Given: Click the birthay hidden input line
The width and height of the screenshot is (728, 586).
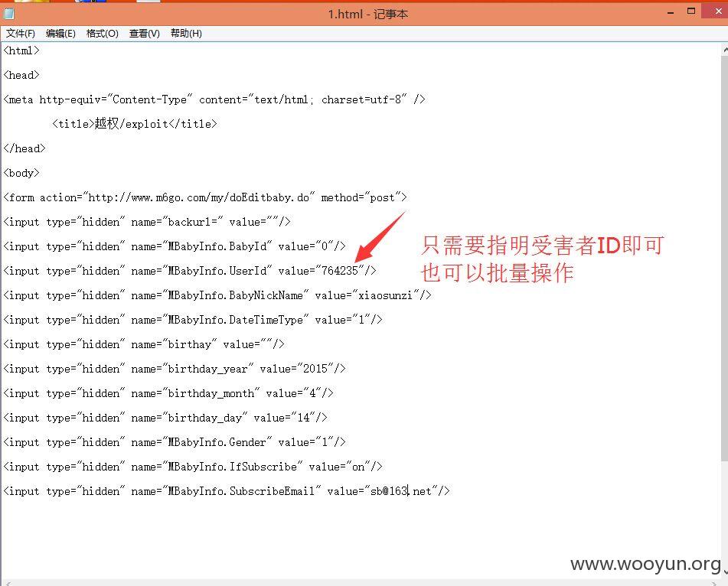Looking at the screenshot, I should tap(143, 344).
